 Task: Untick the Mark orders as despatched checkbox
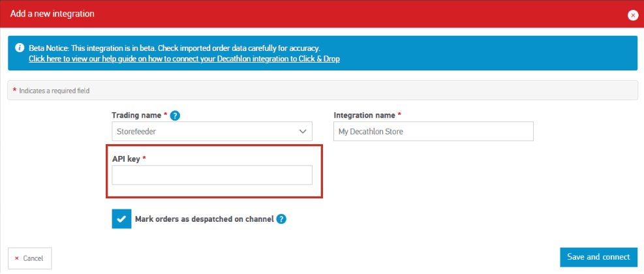coord(122,219)
